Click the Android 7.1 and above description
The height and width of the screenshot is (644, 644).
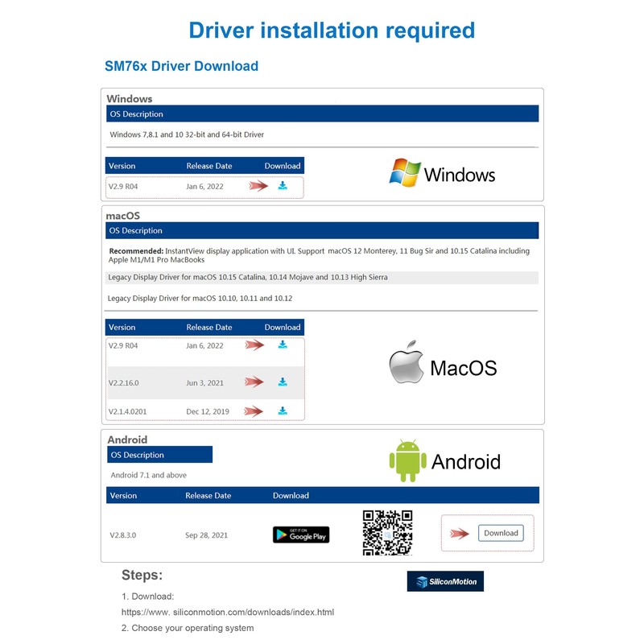(148, 475)
